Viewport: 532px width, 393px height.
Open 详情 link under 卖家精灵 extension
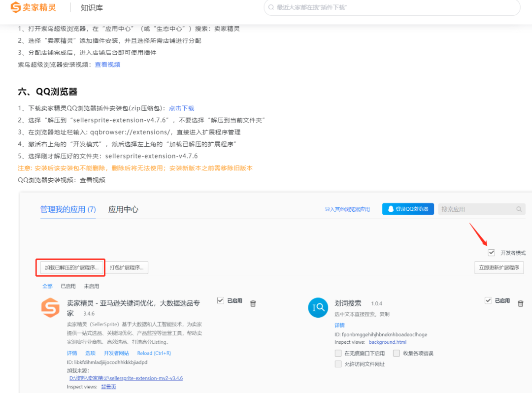(x=72, y=353)
